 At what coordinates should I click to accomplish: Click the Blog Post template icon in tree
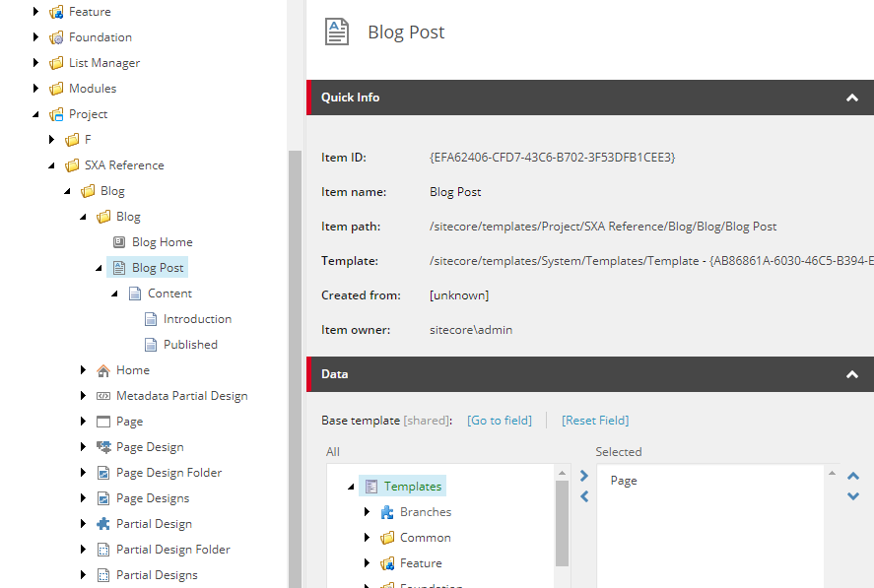[119, 268]
